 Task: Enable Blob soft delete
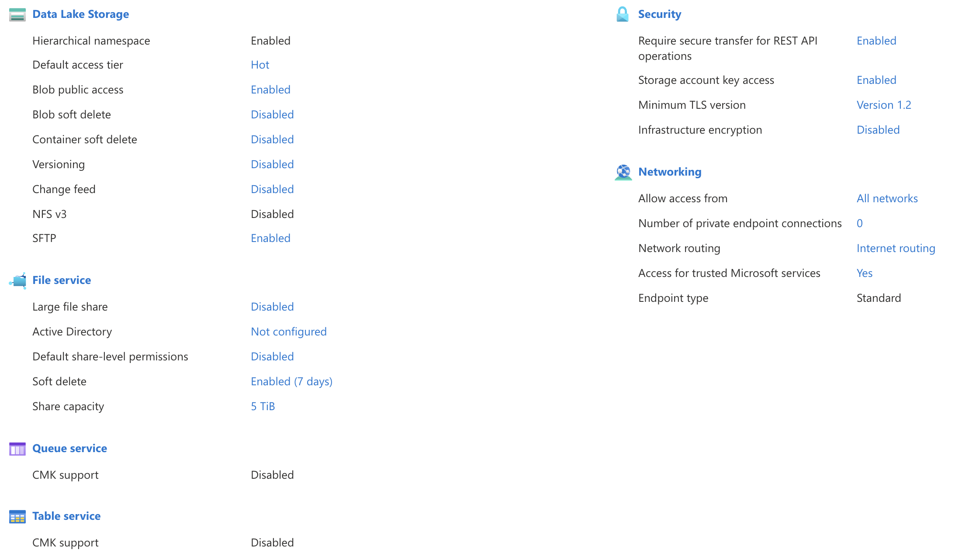click(x=272, y=114)
